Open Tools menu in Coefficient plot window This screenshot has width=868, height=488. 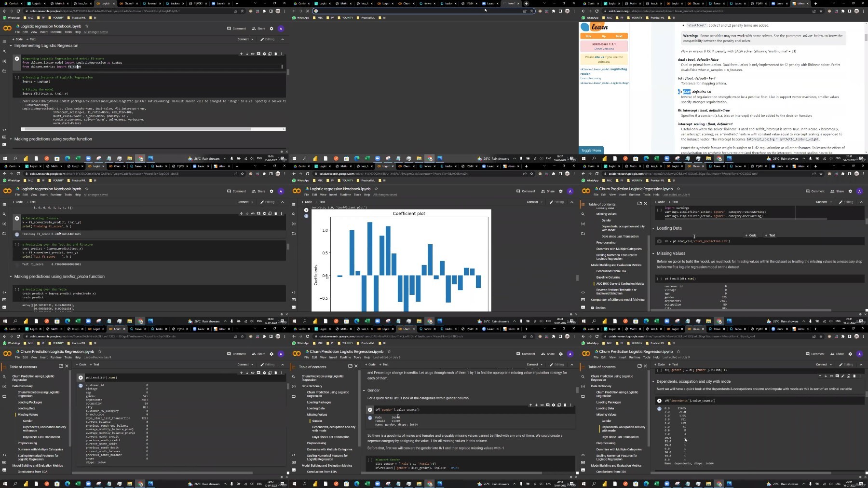click(x=357, y=195)
